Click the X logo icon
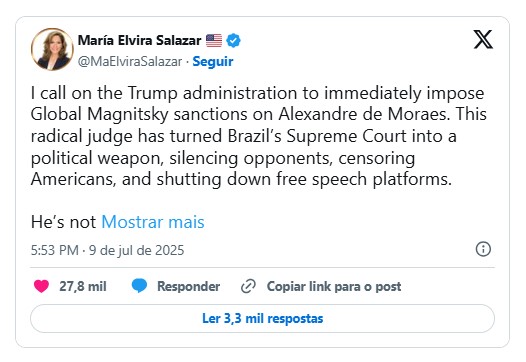Screen dimensions: 526x362 [483, 39]
